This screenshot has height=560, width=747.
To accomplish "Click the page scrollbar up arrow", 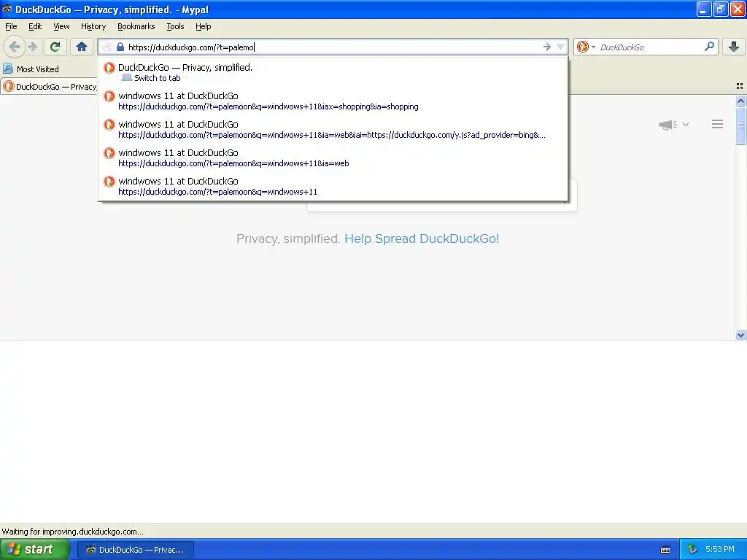I will [x=741, y=101].
